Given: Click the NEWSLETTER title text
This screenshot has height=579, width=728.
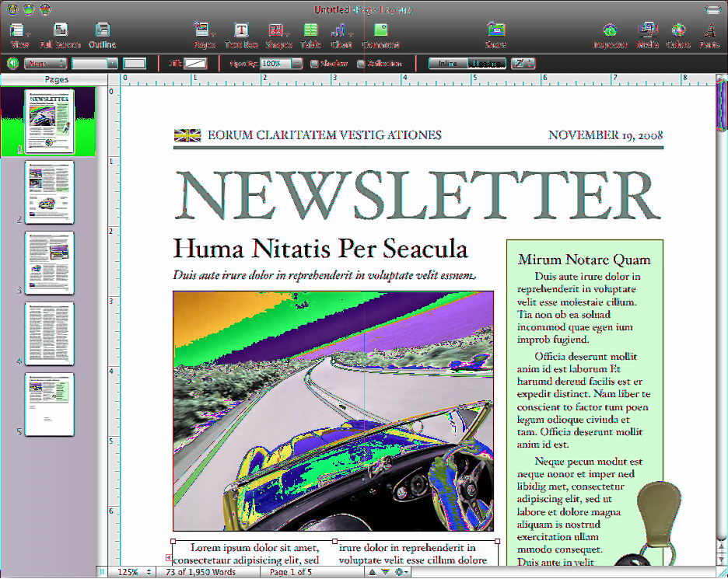Looking at the screenshot, I should pos(418,195).
